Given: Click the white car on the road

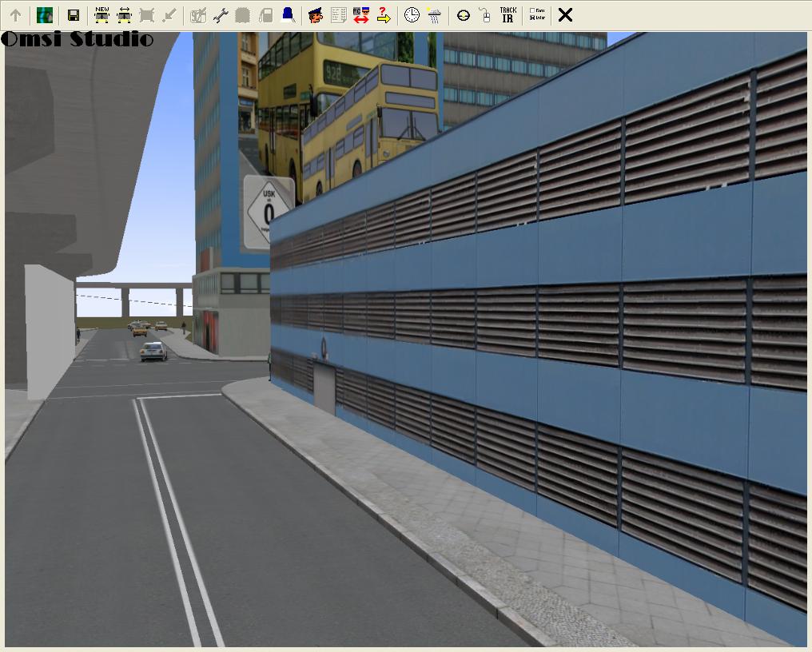Looking at the screenshot, I should [x=153, y=352].
